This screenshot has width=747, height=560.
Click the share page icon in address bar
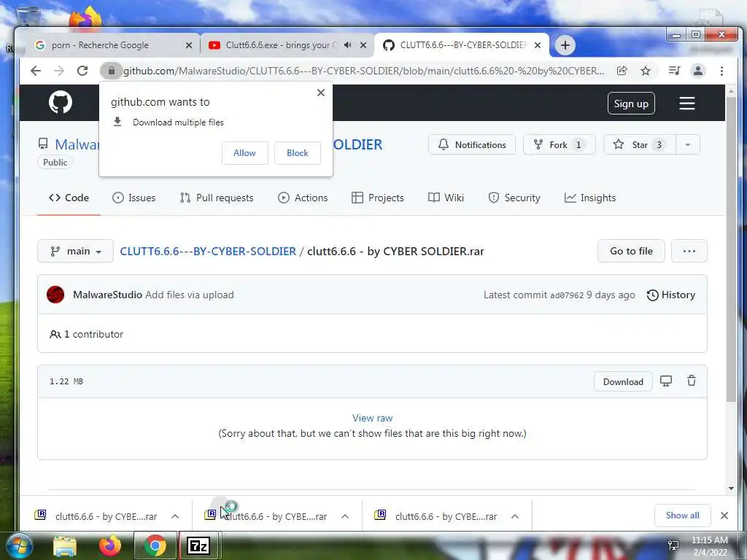point(622,71)
